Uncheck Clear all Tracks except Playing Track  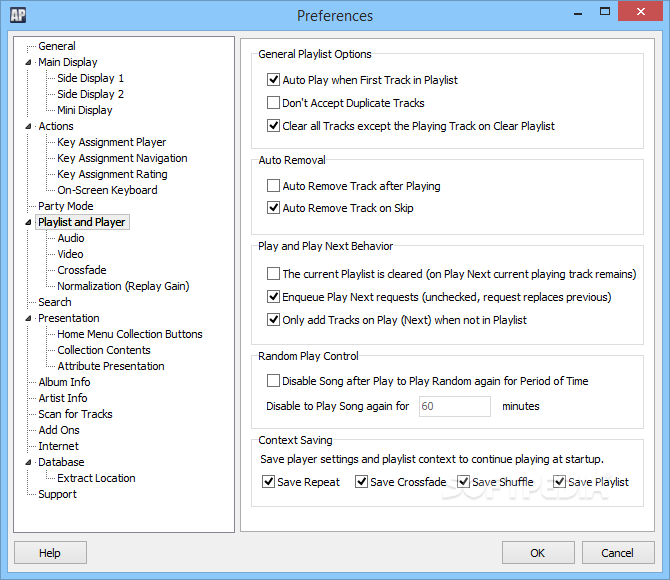(273, 126)
